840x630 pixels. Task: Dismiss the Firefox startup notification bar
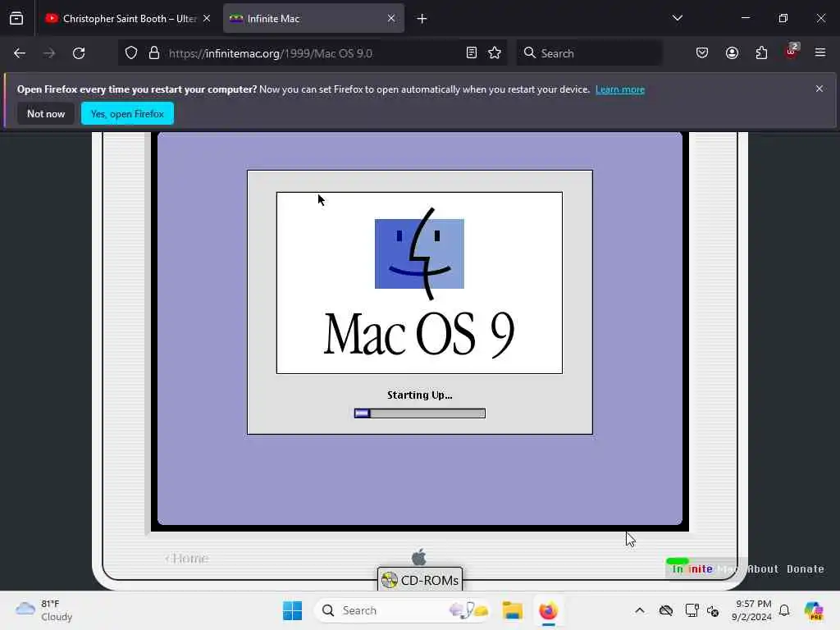819,89
